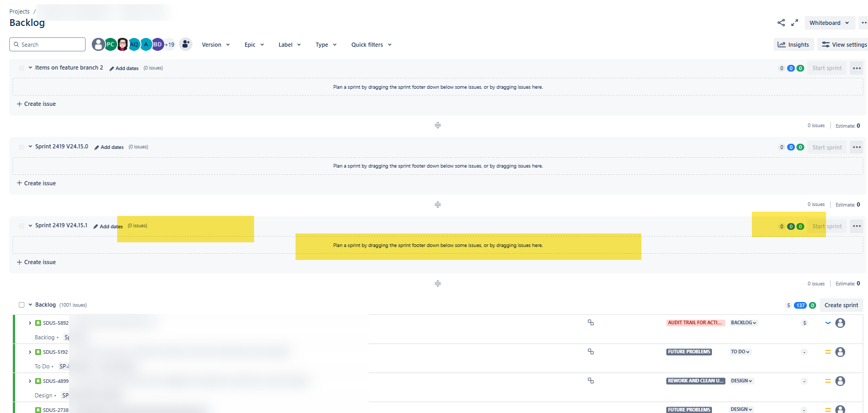
Task: Click the Create sprint button
Action: [x=841, y=305]
